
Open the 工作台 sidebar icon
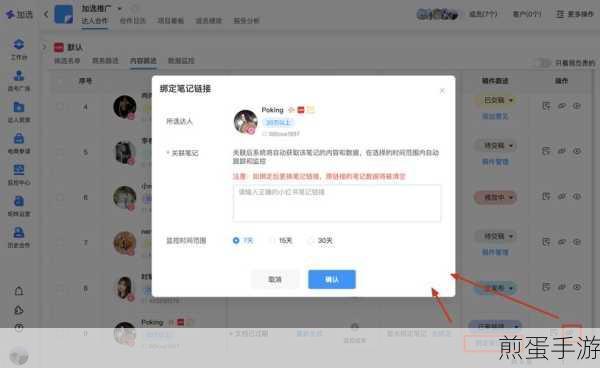pyautogui.click(x=19, y=44)
